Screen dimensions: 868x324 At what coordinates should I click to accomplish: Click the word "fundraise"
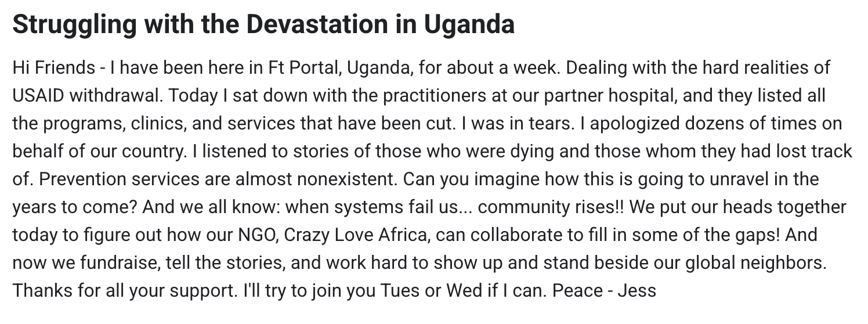pyautogui.click(x=115, y=263)
